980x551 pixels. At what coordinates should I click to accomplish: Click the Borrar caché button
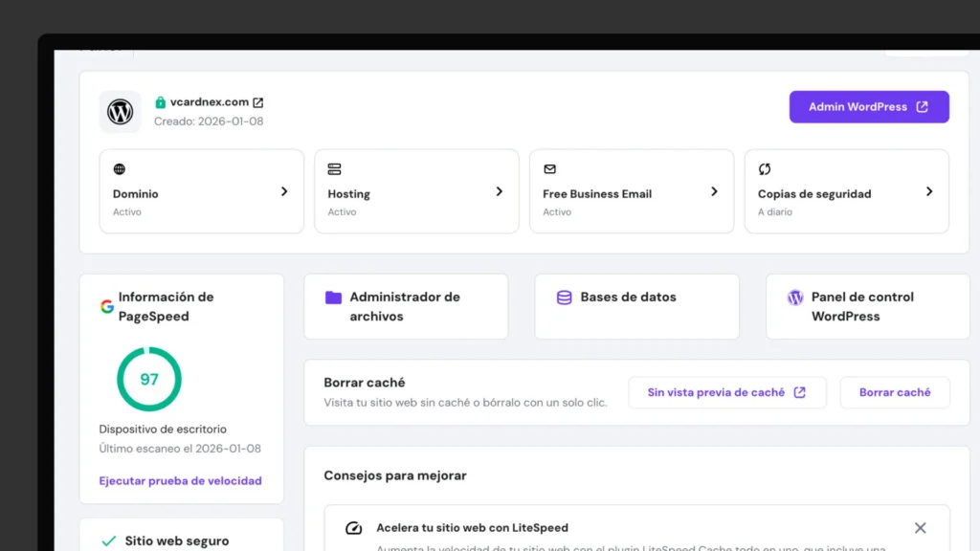(x=894, y=392)
